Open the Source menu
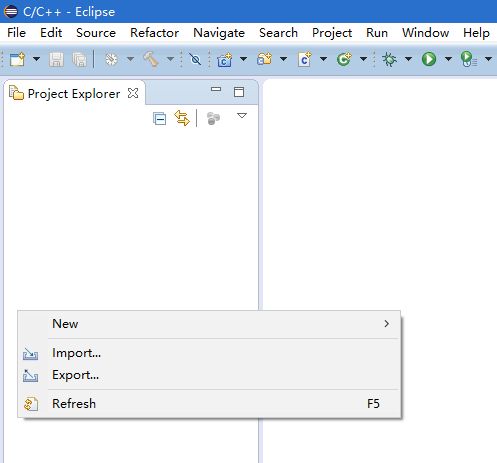Viewport: 497px width, 463px height. pos(96,33)
